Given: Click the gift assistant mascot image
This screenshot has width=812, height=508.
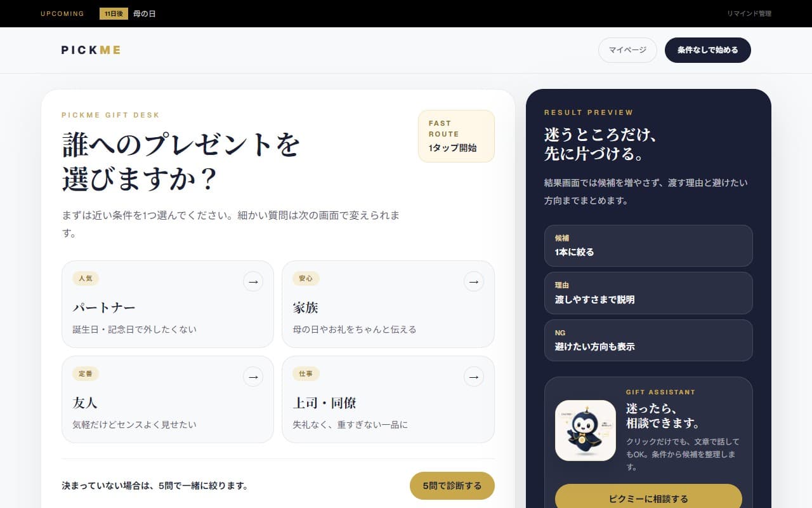Looking at the screenshot, I should [586, 431].
